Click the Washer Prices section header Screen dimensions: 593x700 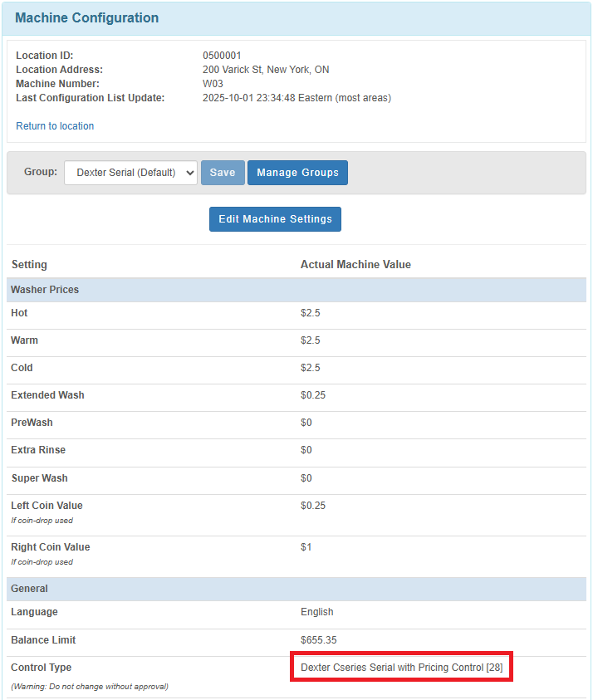point(45,290)
